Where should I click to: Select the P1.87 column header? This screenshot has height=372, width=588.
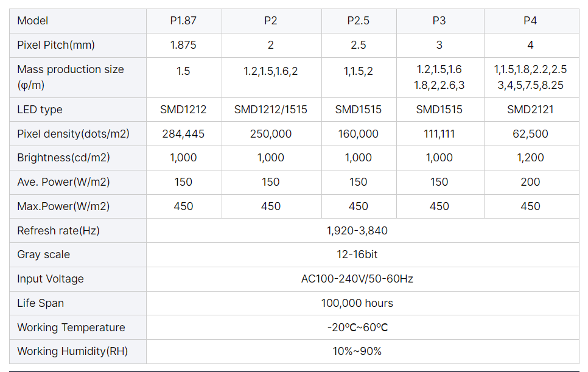pos(184,21)
